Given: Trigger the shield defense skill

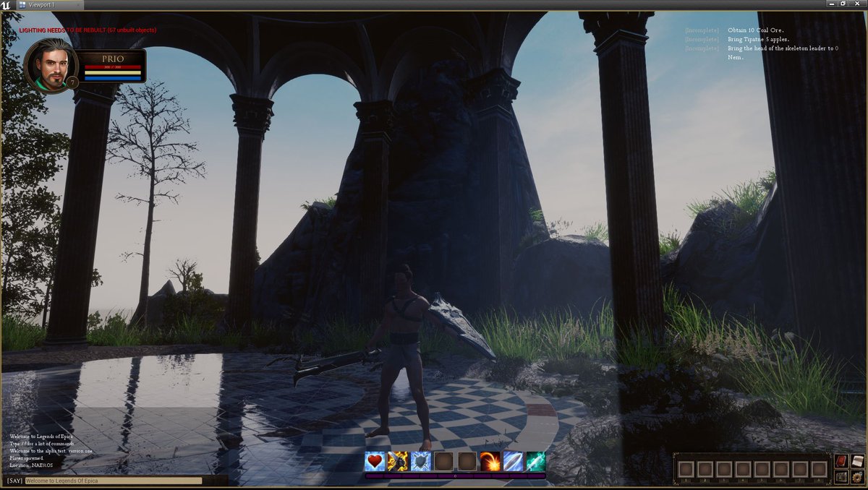Looking at the screenshot, I should [421, 461].
